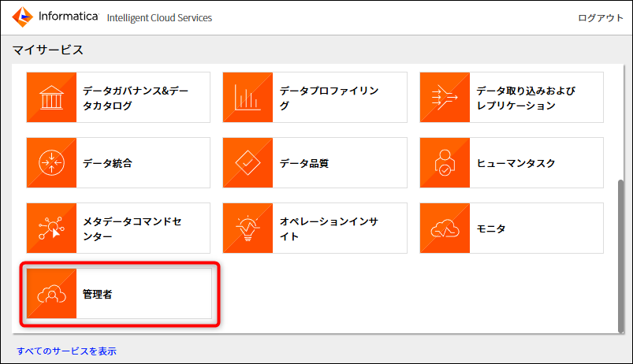The width and height of the screenshot is (633, 364).
Task: Open the メタデータコマンドセンター network icon
Action: 51,228
